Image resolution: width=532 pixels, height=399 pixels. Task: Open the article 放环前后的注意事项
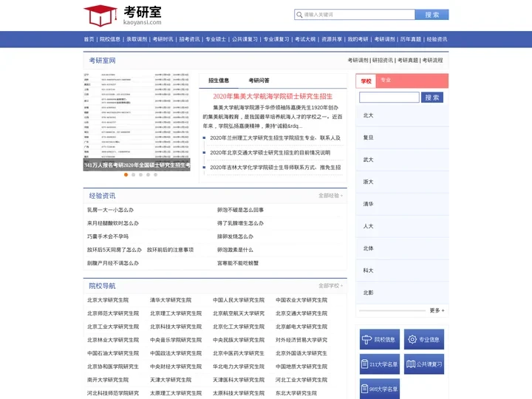(x=170, y=250)
